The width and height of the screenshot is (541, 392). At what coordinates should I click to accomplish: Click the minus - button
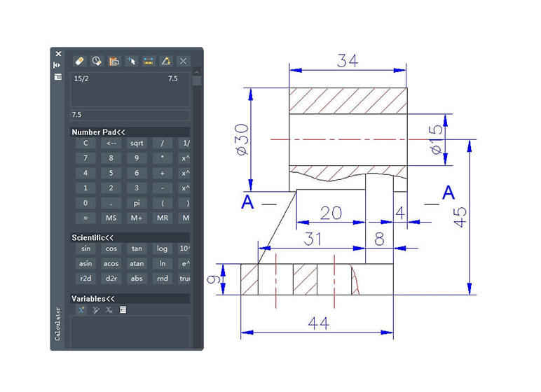point(162,188)
